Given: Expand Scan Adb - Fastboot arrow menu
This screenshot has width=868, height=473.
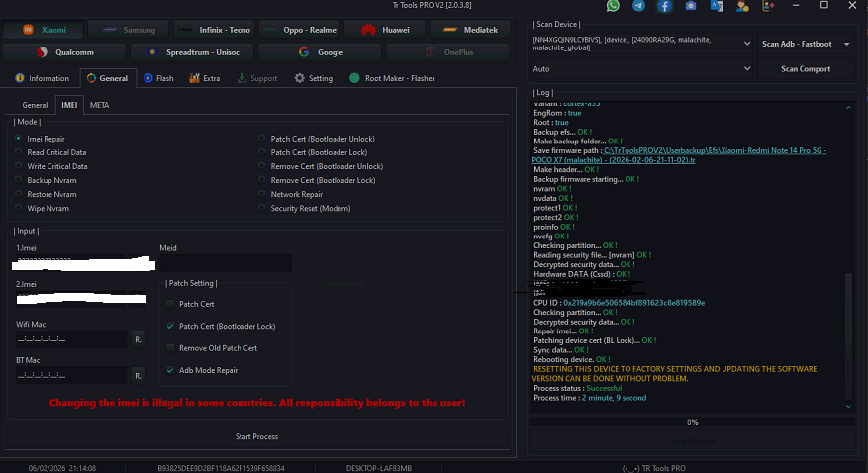Looking at the screenshot, I should (847, 44).
